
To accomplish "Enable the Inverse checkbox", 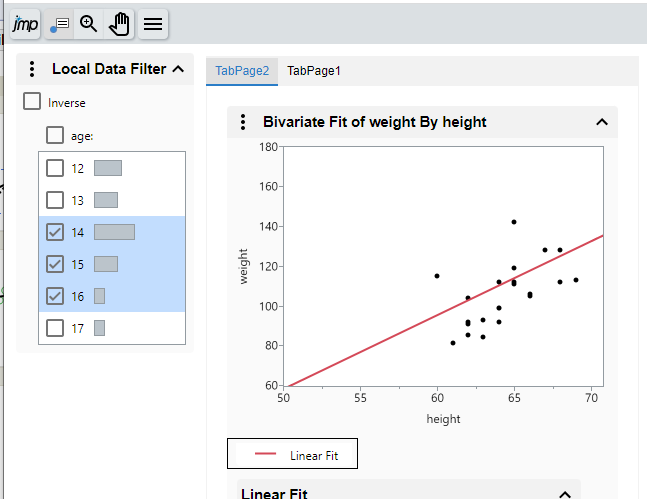I will (x=33, y=102).
